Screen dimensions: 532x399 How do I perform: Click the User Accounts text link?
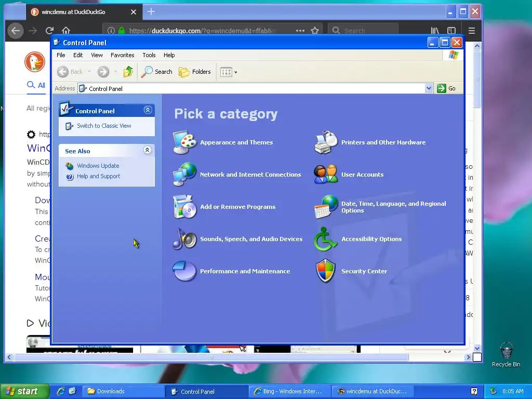pos(362,175)
